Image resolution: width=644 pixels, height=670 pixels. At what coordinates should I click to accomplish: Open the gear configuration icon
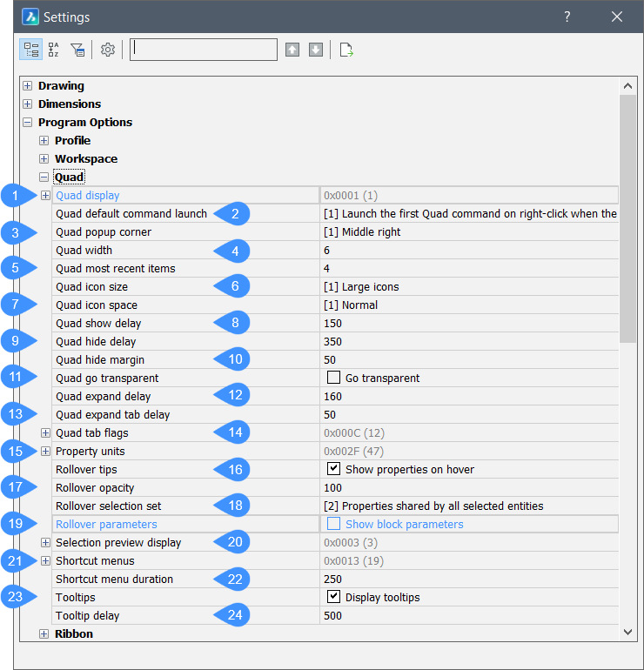(x=108, y=50)
